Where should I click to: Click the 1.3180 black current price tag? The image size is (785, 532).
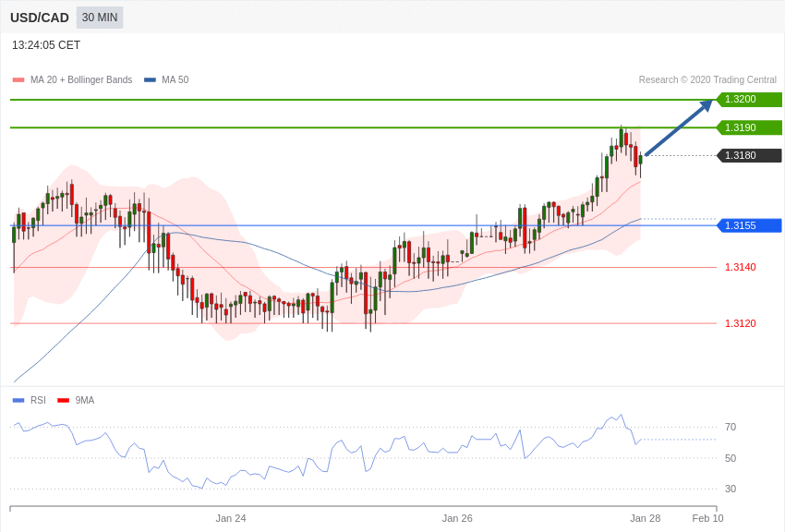[749, 156]
